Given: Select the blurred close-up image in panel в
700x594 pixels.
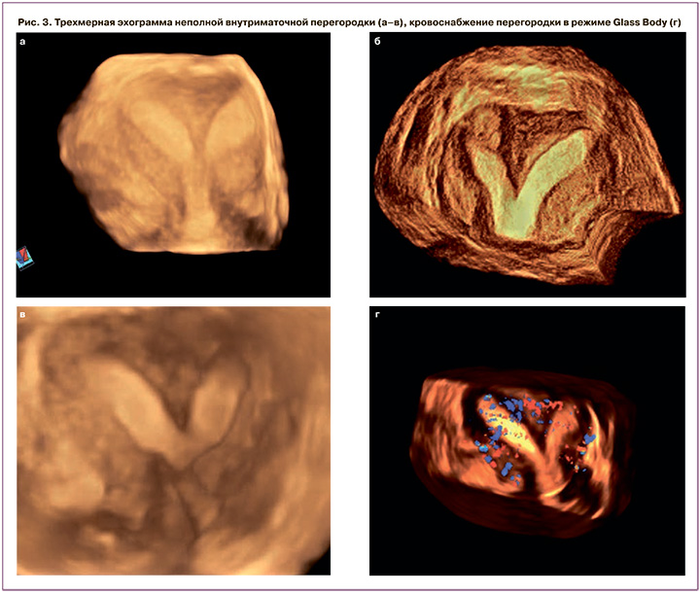Looking at the screenshot, I should pyautogui.click(x=173, y=439).
